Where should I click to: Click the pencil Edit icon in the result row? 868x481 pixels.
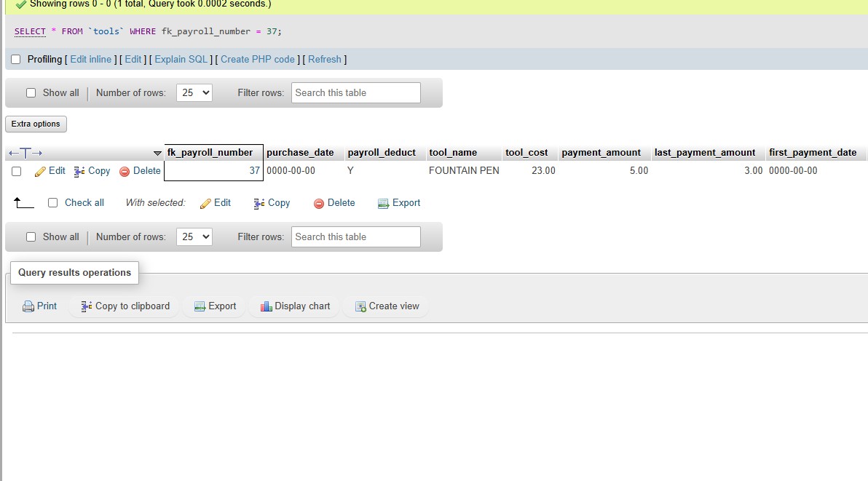tap(40, 172)
